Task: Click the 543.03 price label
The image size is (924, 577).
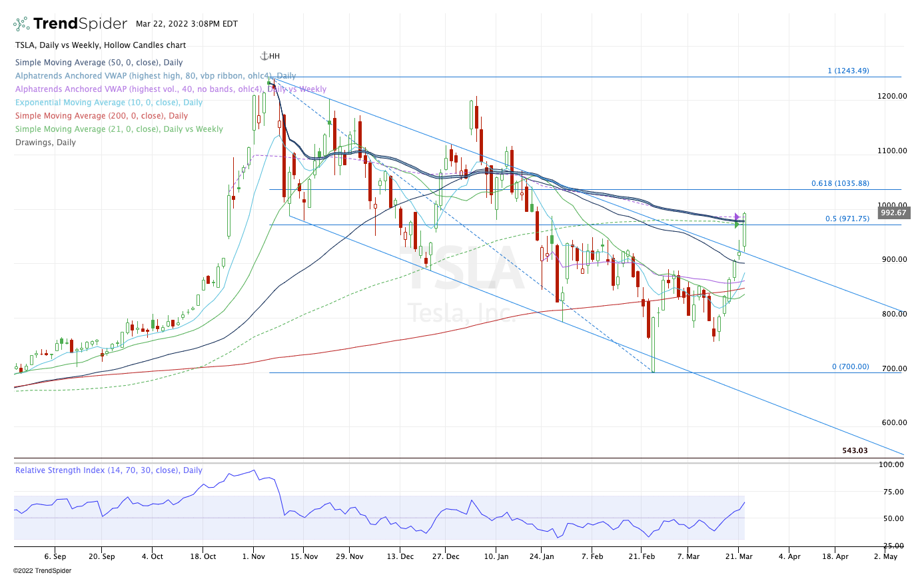Action: (x=855, y=450)
